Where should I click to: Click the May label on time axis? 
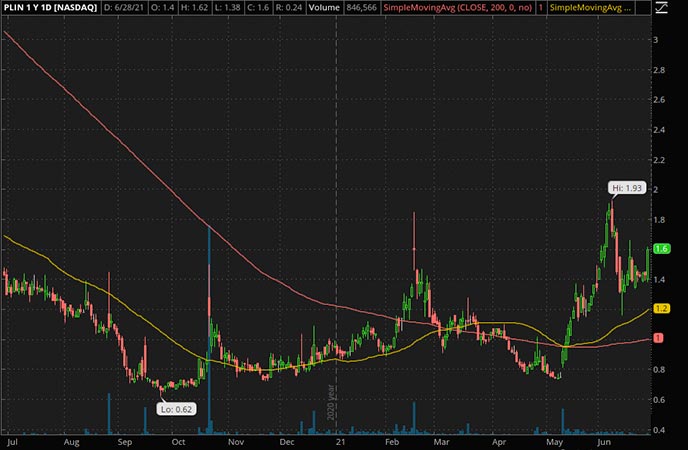click(x=555, y=442)
